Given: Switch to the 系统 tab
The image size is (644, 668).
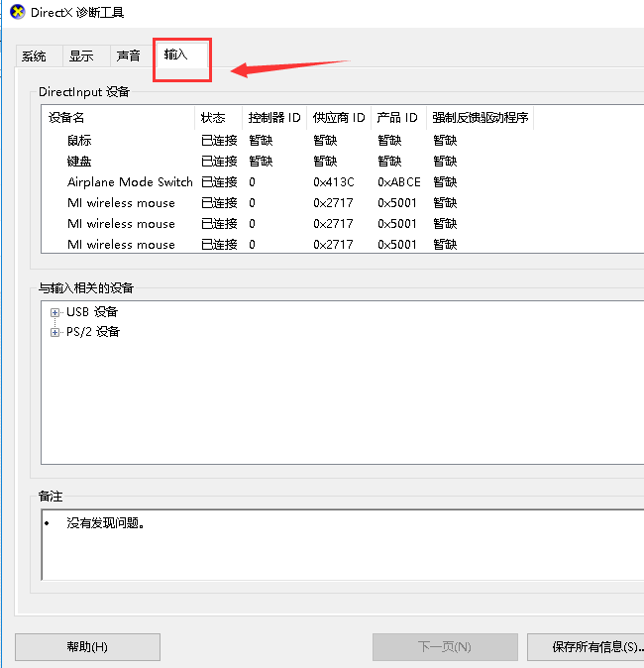Looking at the screenshot, I should pos(34,56).
